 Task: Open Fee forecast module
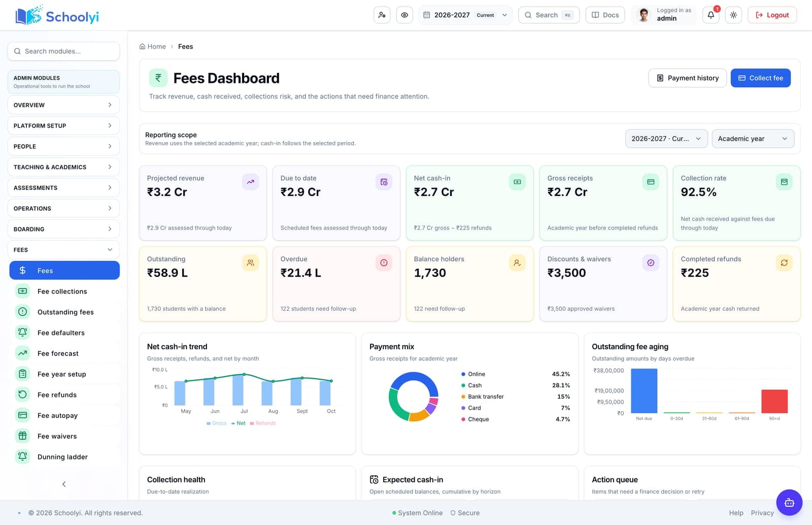pos(64,353)
